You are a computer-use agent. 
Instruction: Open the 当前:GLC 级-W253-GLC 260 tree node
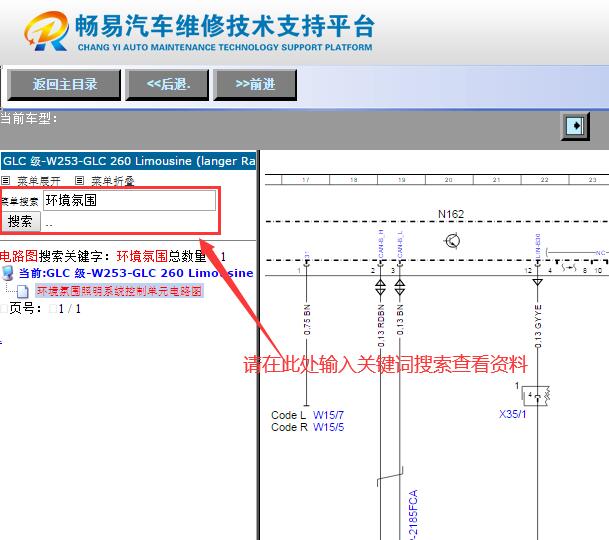[x=136, y=273]
